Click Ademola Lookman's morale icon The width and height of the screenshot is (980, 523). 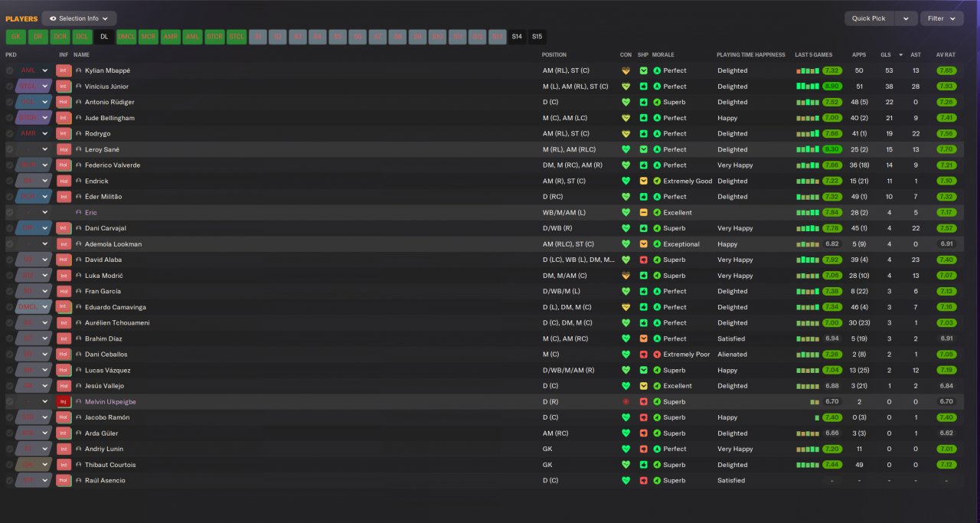pyautogui.click(x=657, y=244)
